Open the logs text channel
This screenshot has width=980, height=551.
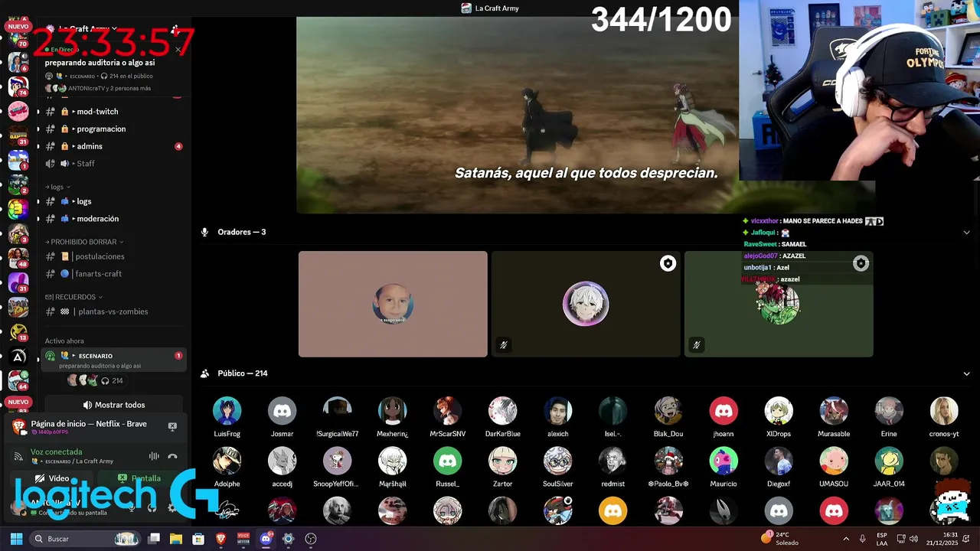112,201
